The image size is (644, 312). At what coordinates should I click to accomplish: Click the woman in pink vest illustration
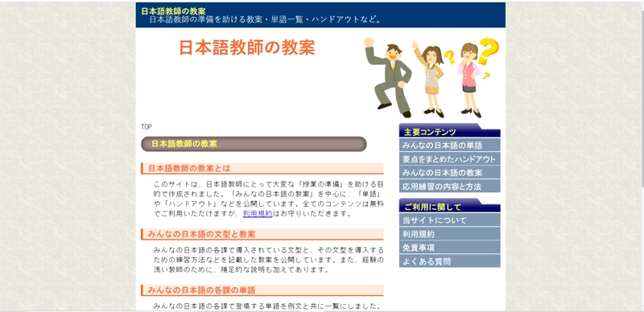coord(470,80)
